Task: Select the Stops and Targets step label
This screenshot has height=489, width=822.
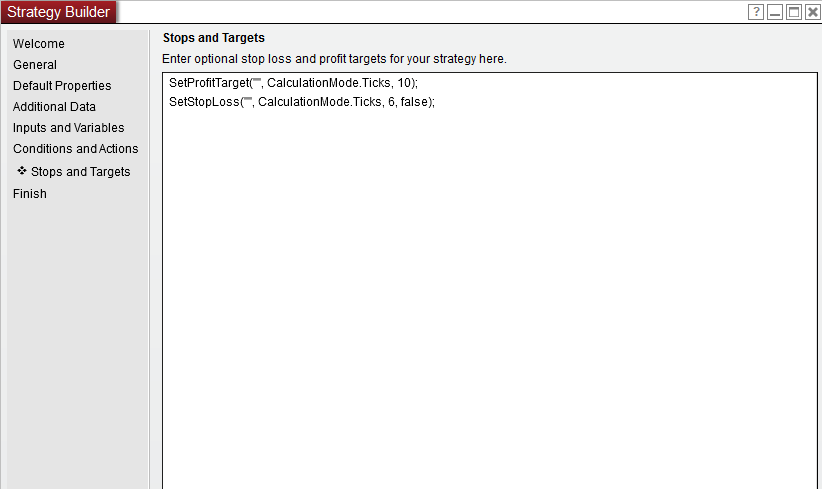Action: coord(81,172)
